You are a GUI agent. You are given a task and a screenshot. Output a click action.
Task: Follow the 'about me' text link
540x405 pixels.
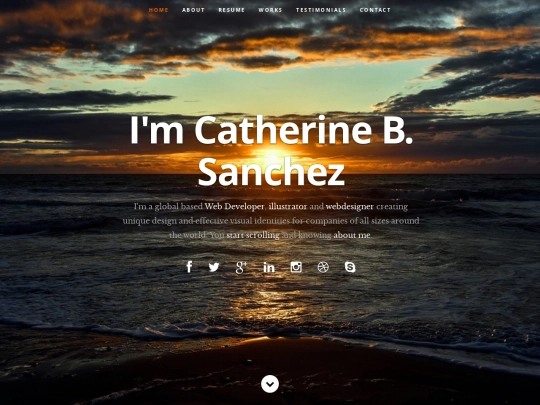tap(352, 235)
